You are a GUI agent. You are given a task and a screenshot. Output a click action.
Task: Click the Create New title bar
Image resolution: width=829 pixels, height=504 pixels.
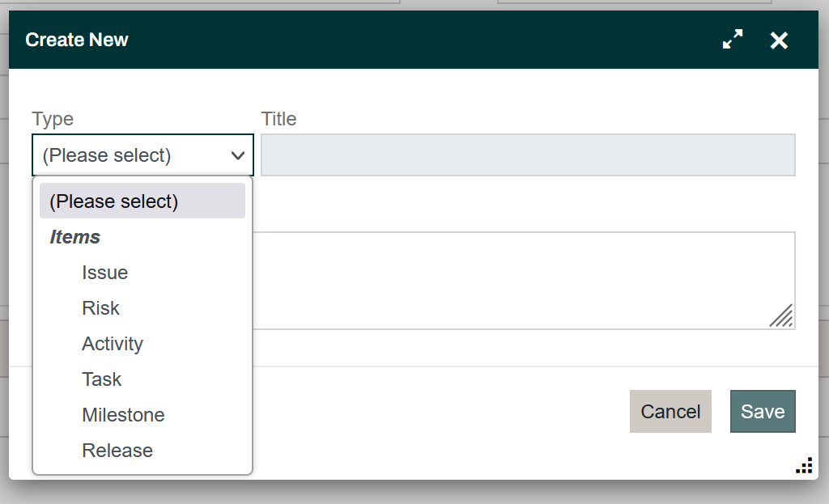77,39
